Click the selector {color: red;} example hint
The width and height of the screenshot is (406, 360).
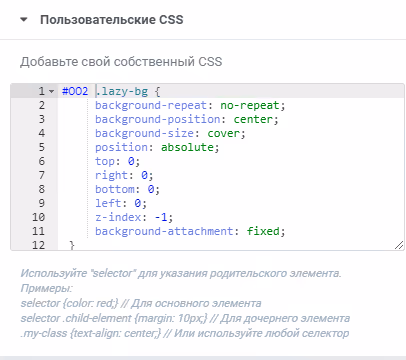[x=141, y=303]
